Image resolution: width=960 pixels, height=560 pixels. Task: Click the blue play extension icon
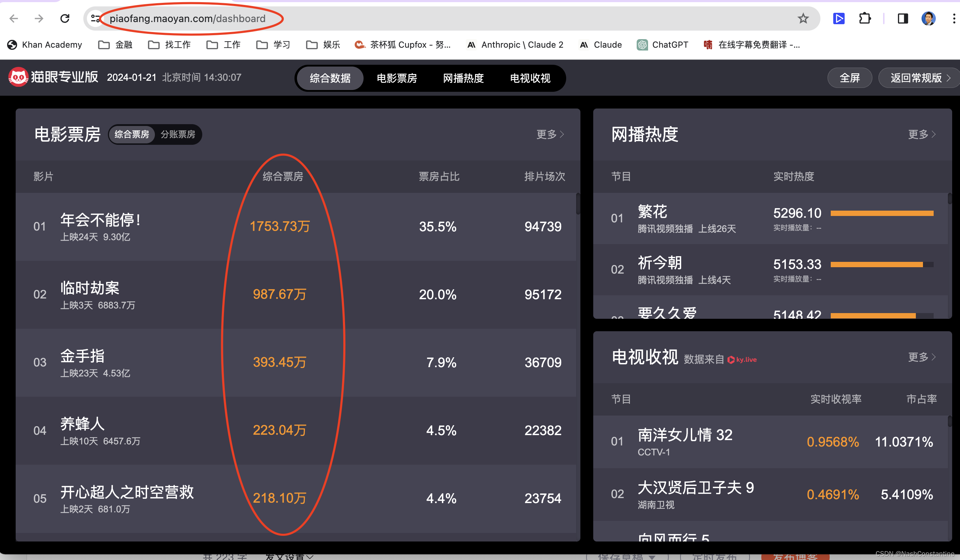(x=839, y=18)
